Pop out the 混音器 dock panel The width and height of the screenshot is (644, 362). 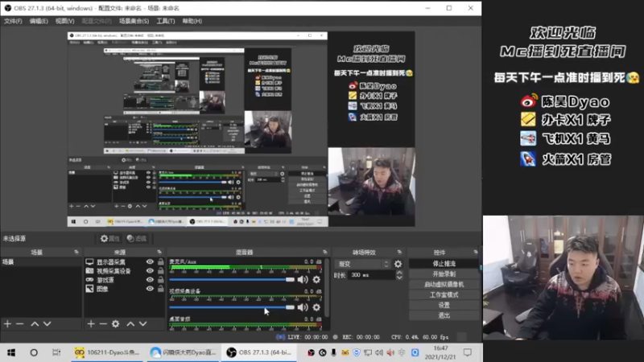click(325, 252)
